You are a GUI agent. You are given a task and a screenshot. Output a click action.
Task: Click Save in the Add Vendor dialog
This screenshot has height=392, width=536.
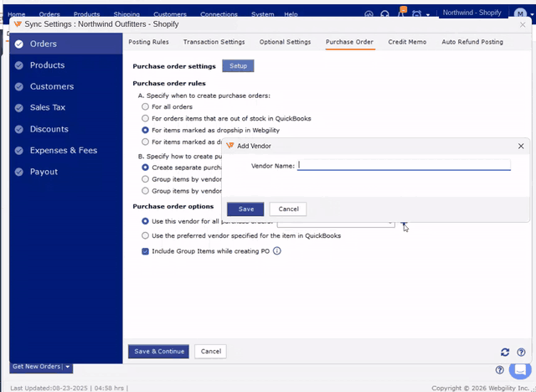pyautogui.click(x=245, y=209)
